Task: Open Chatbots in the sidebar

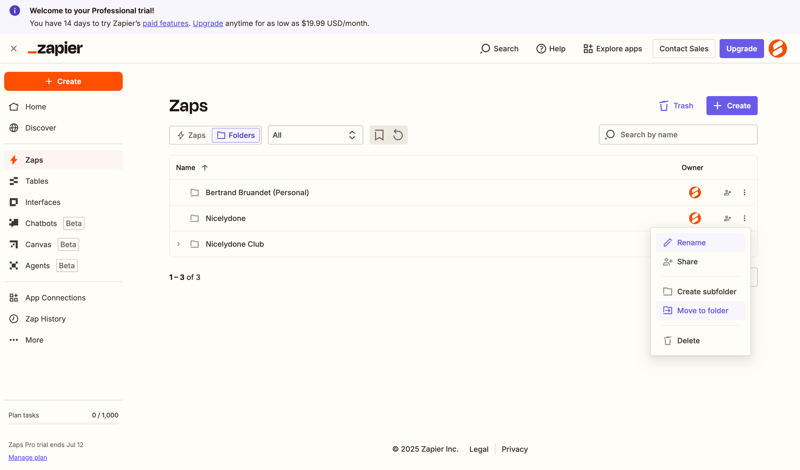Action: click(63, 223)
